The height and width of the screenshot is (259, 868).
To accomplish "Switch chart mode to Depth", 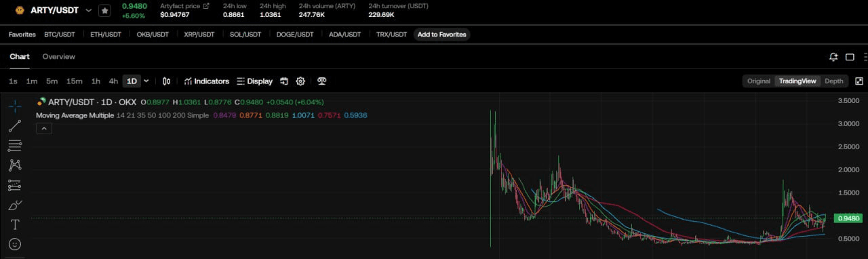I will tap(833, 81).
